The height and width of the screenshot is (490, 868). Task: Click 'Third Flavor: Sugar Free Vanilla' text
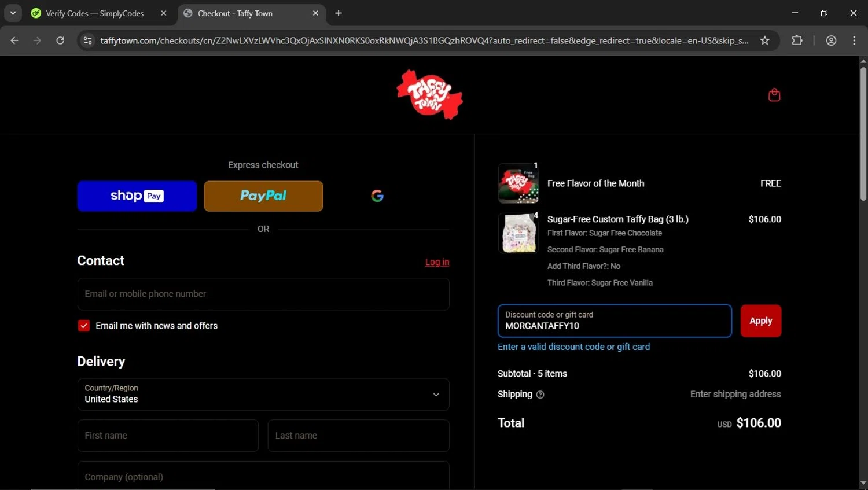[x=600, y=283]
